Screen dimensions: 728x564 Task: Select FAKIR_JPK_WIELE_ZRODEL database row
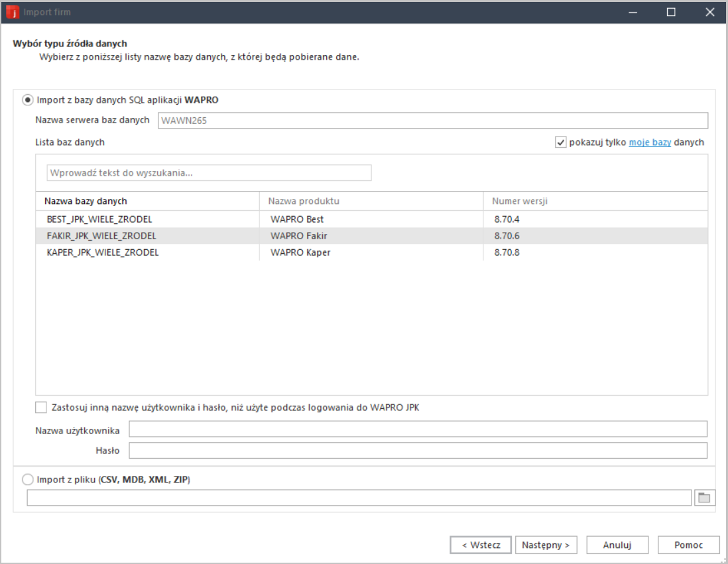pos(101,236)
